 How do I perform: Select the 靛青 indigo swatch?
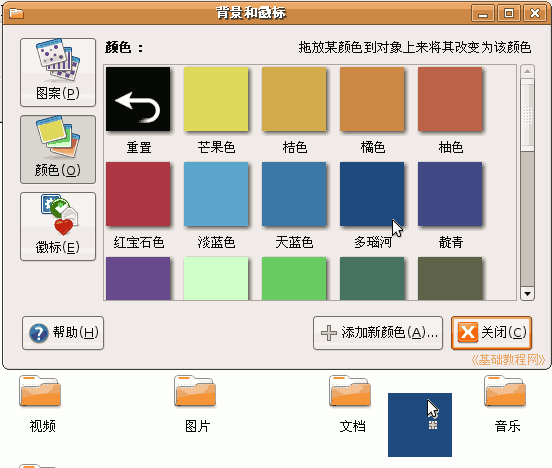click(x=450, y=194)
